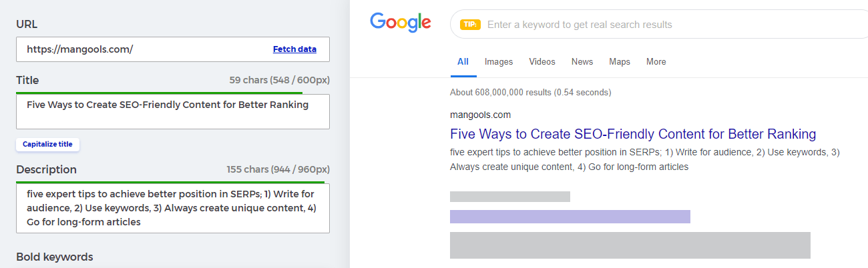Viewport: 868px width, 268px height.
Task: Click the purple placeholder result bar
Action: click(570, 217)
